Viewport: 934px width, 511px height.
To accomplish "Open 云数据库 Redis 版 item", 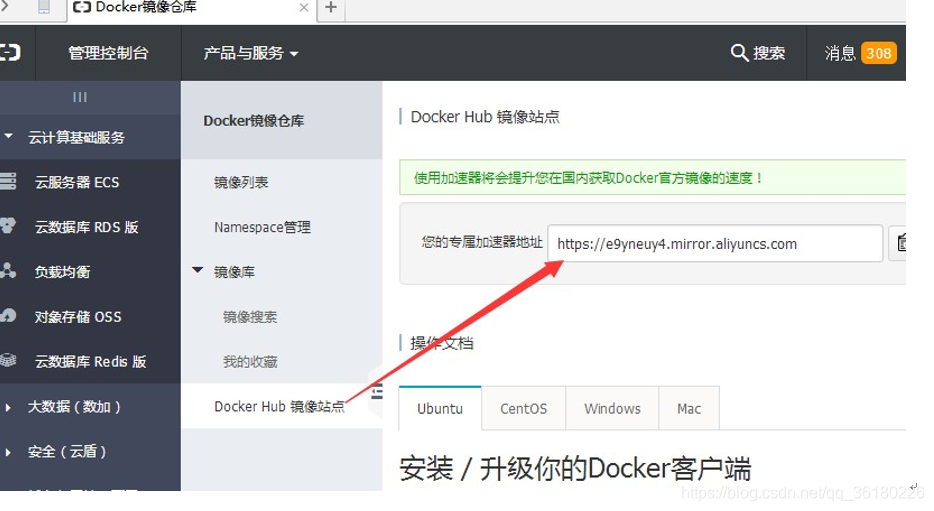I will 90,362.
